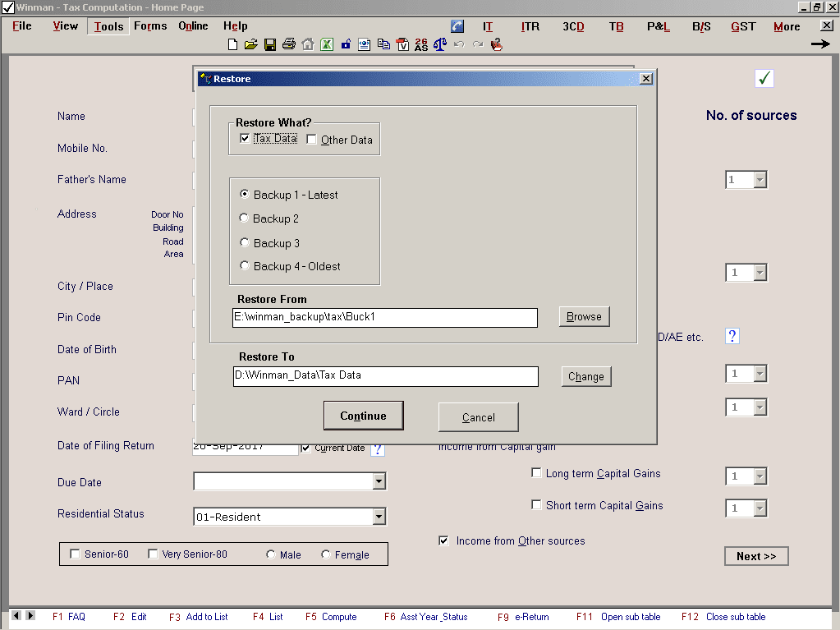
Task: Click the blue phone support icon
Action: tap(457, 26)
